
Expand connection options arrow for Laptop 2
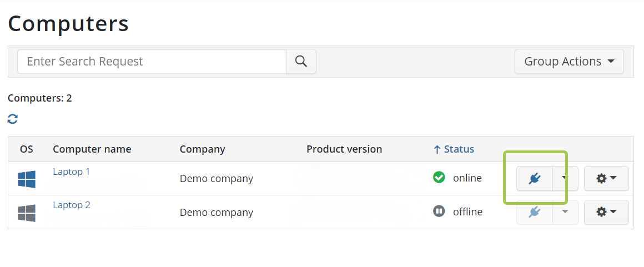click(565, 213)
